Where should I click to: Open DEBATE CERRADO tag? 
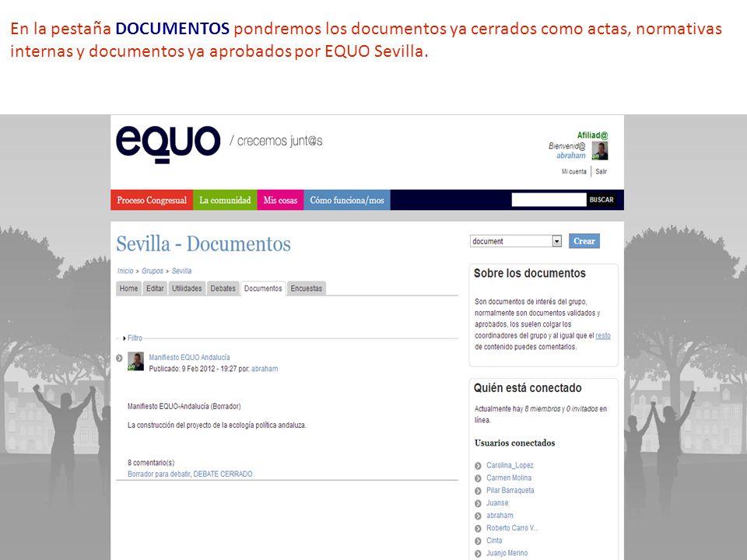(223, 474)
